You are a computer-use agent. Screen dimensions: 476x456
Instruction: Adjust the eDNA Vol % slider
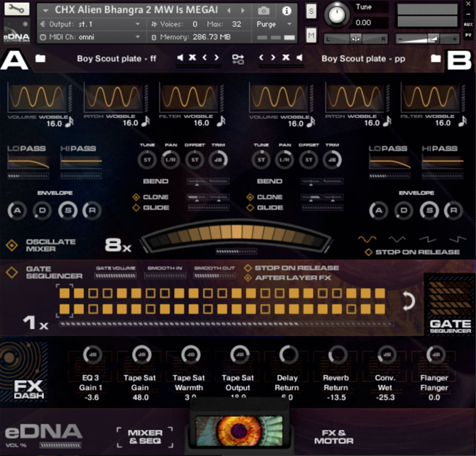[x=60, y=445]
